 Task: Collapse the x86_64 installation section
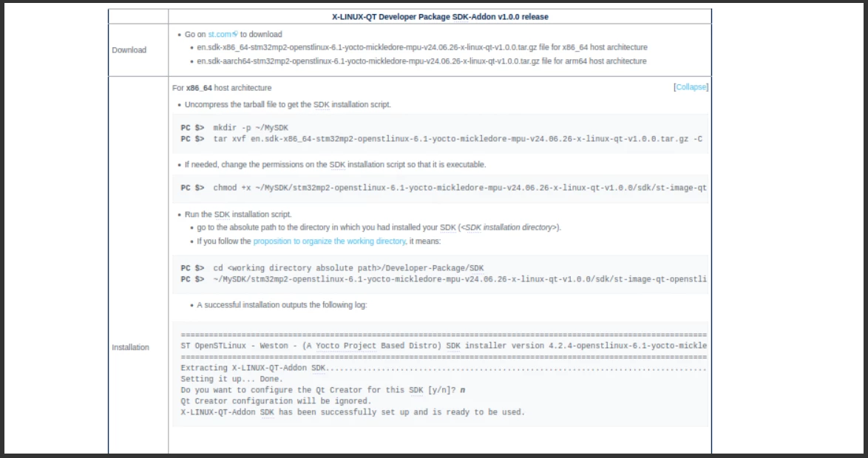click(691, 87)
